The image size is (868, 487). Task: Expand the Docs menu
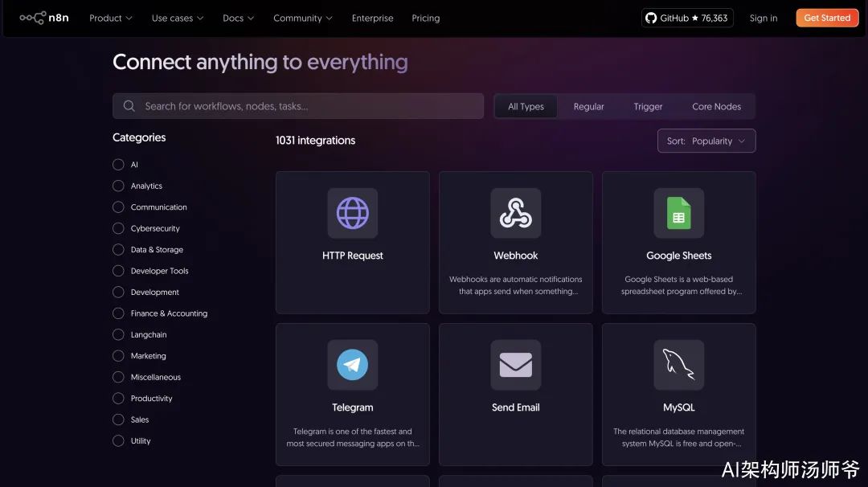[x=238, y=18]
